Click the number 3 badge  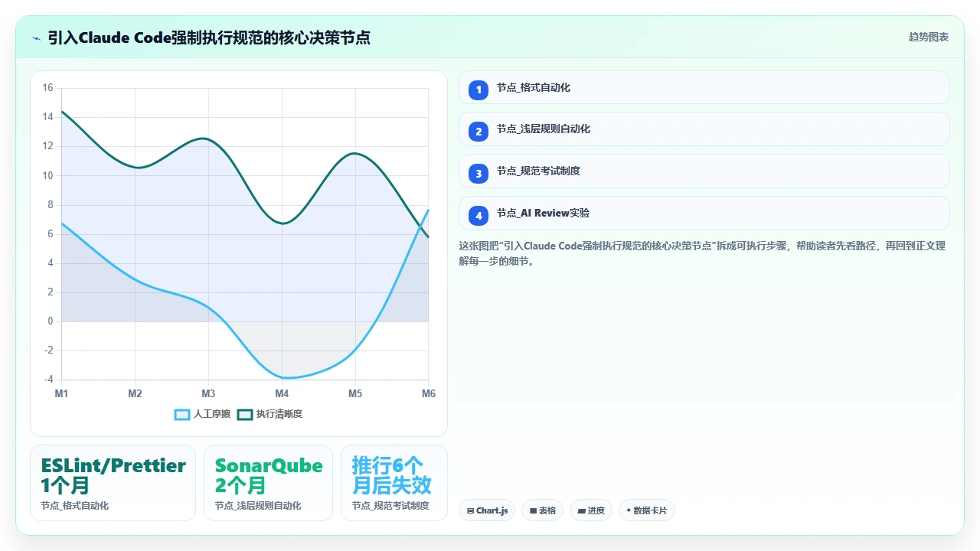click(479, 174)
